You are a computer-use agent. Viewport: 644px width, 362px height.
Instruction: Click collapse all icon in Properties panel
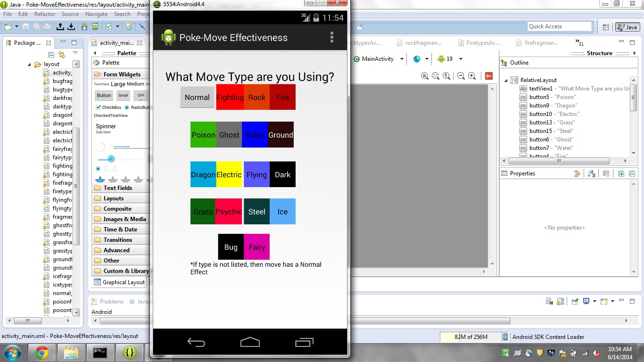[x=632, y=173]
